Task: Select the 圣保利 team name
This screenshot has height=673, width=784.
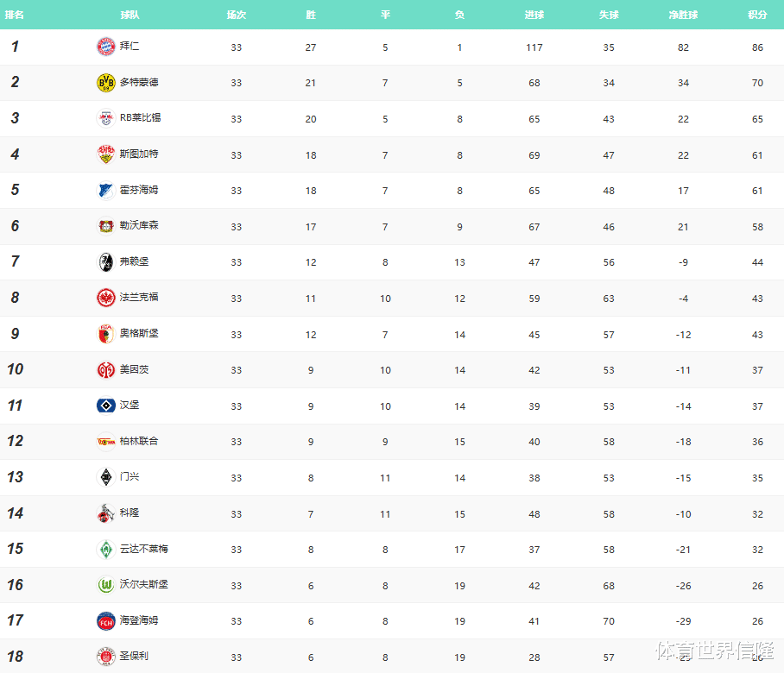Action: (134, 656)
